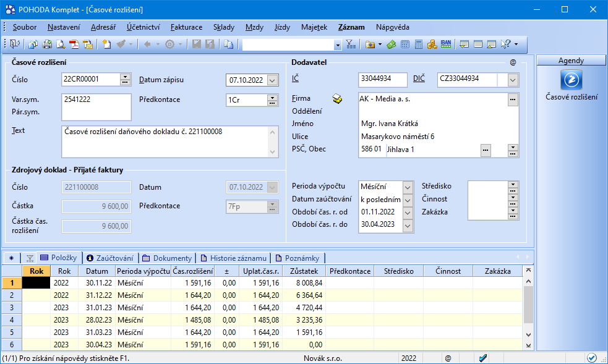The width and height of the screenshot is (608, 364).
Task: Create a new record icon
Action: pos(106,44)
